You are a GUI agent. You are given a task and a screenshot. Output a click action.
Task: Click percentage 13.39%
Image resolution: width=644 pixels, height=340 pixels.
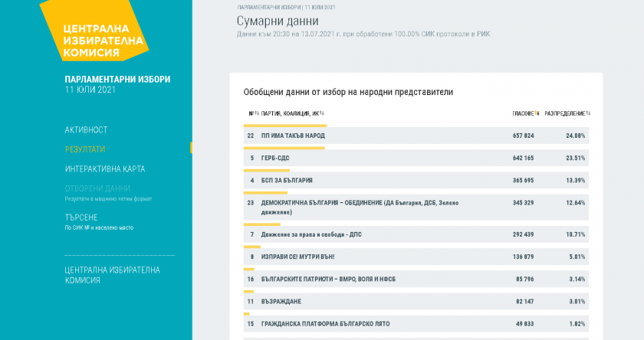pos(576,181)
